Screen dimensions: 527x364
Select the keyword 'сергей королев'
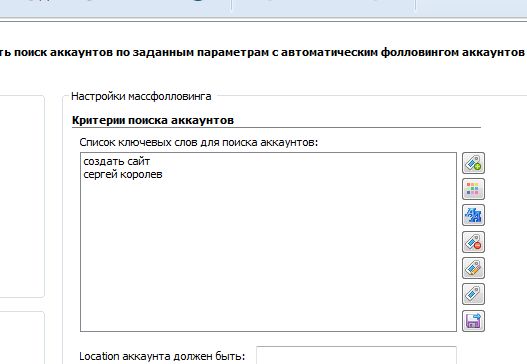click(x=123, y=174)
